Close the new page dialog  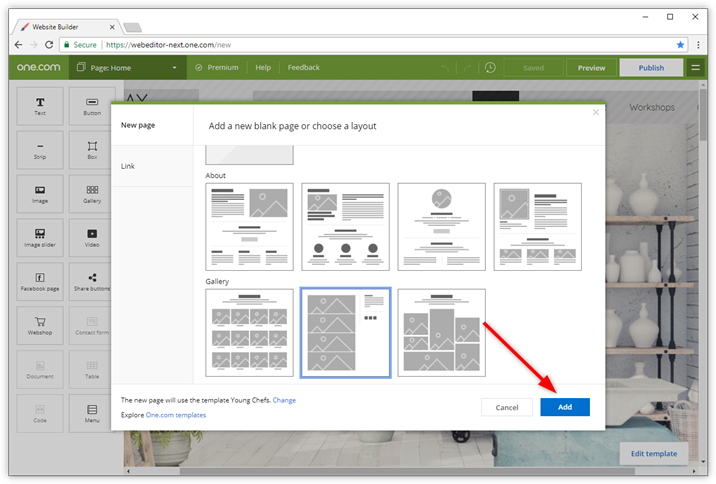596,112
